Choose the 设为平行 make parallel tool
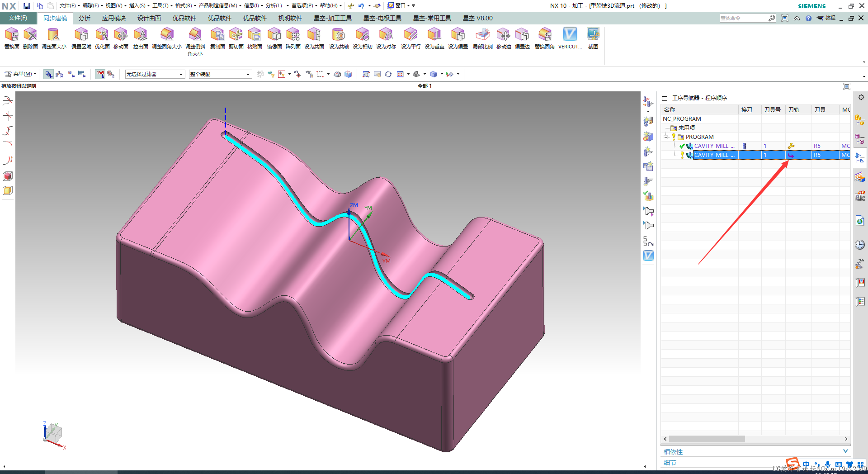 (410, 38)
